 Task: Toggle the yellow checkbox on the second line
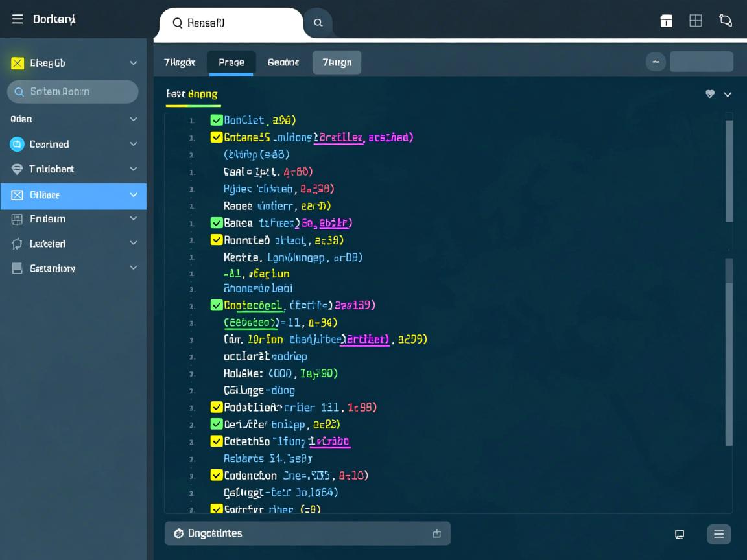tap(217, 137)
